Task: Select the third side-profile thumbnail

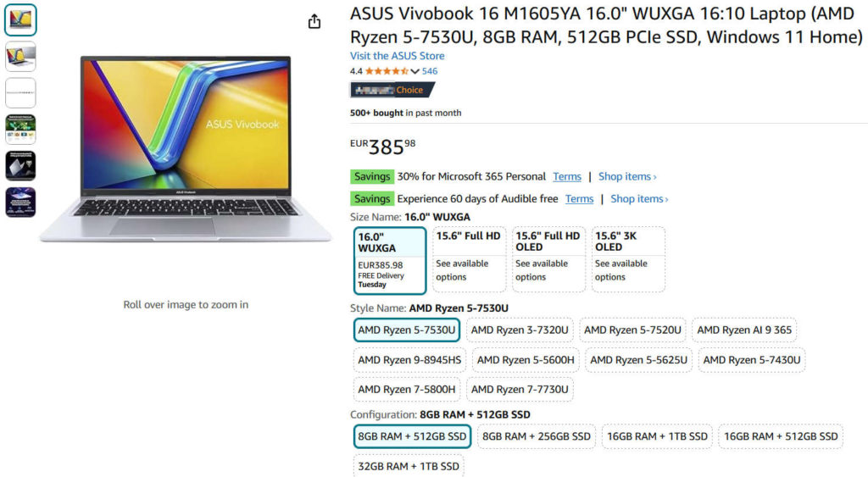Action: [20, 92]
